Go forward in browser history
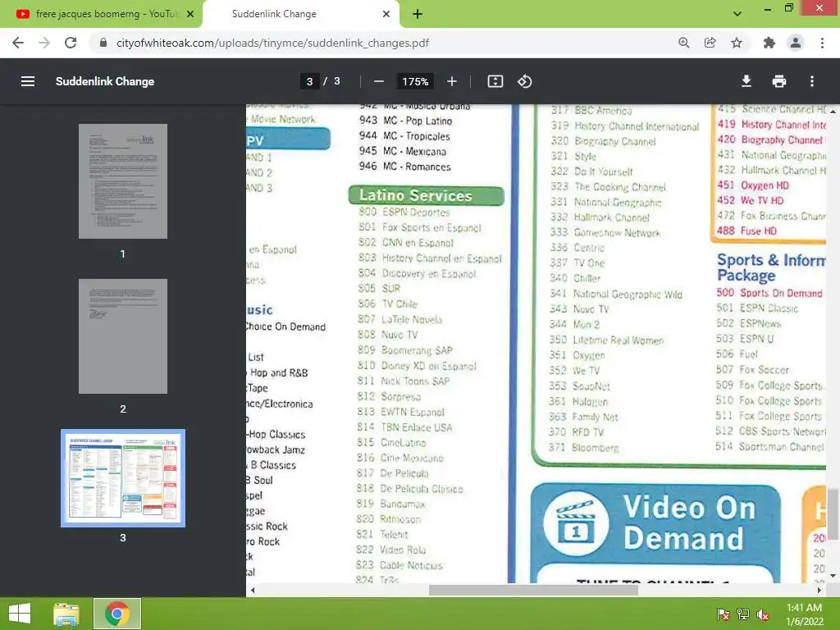This screenshot has width=840, height=630. coord(44,43)
